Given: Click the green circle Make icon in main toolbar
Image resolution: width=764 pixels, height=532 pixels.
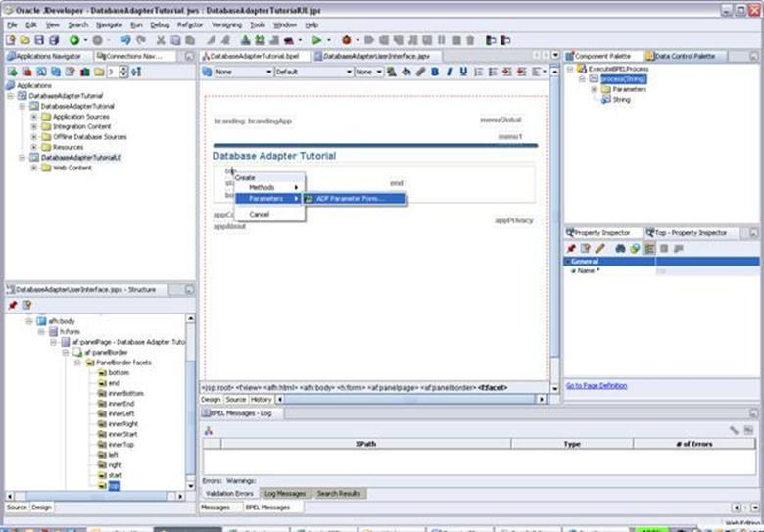Looking at the screenshot, I should [x=74, y=40].
